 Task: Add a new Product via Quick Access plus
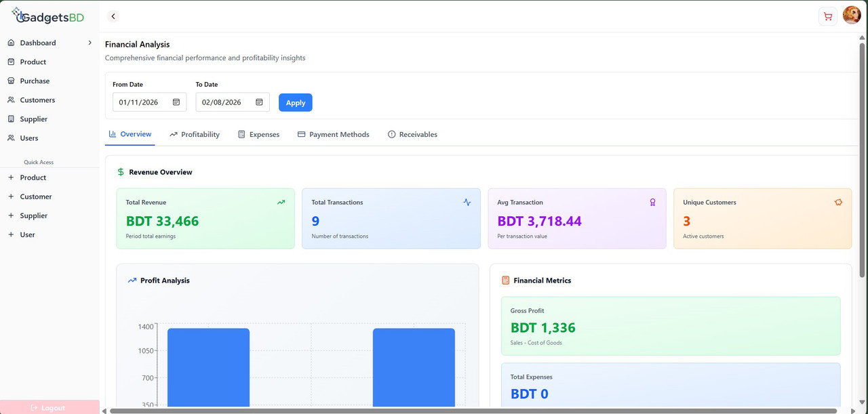[11, 177]
